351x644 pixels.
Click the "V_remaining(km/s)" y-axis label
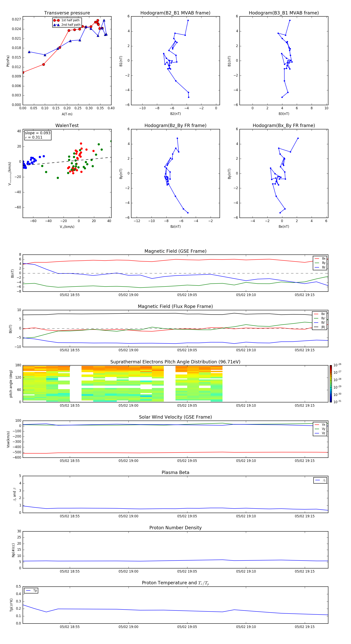10,173
